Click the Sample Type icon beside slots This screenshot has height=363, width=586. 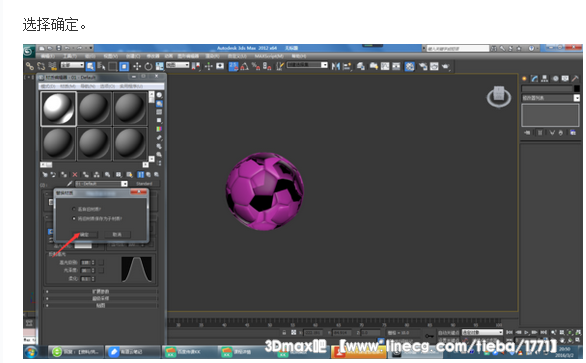(160, 95)
